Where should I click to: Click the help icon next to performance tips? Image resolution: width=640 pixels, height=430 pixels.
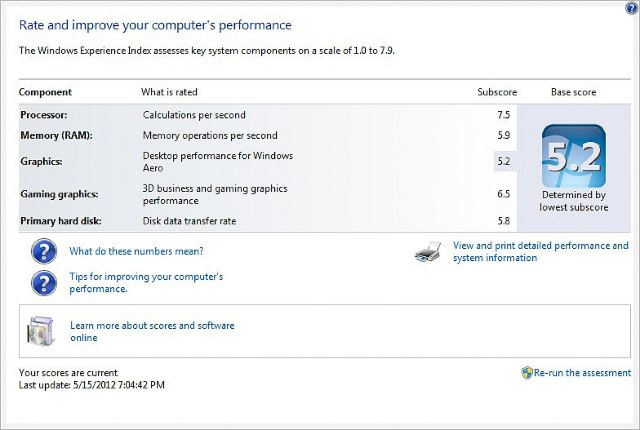click(x=43, y=282)
